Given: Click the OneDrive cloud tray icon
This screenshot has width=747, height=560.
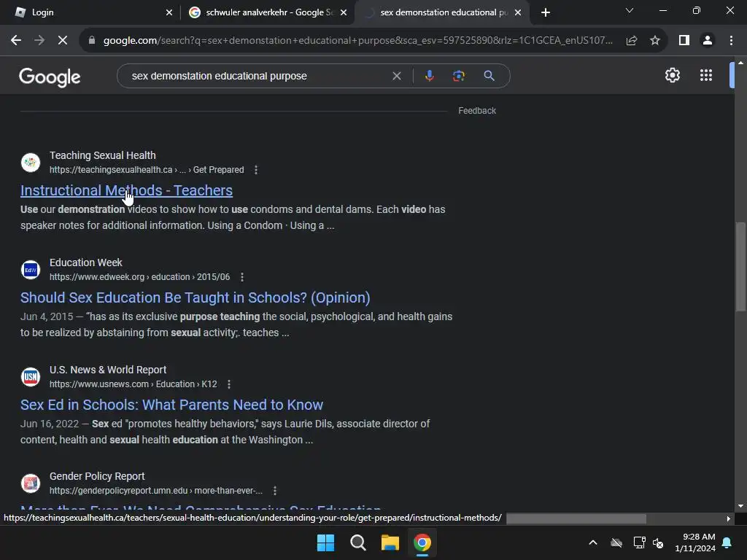Looking at the screenshot, I should pyautogui.click(x=616, y=542).
